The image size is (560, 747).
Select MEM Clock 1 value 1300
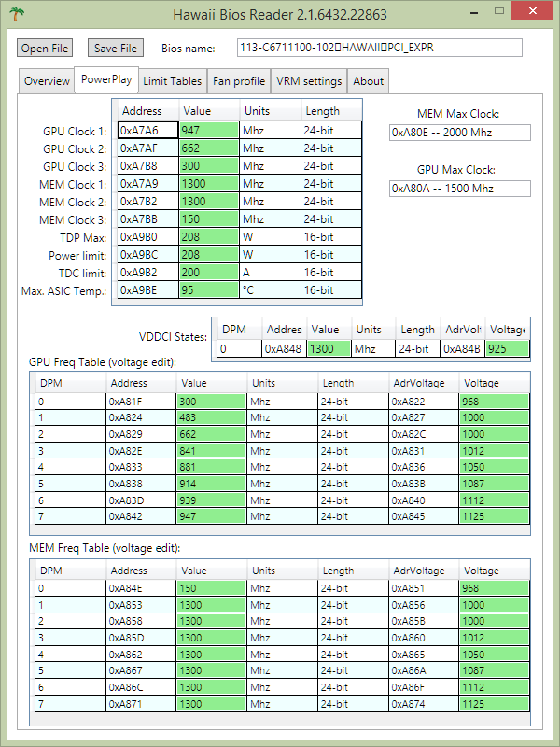coord(209,184)
